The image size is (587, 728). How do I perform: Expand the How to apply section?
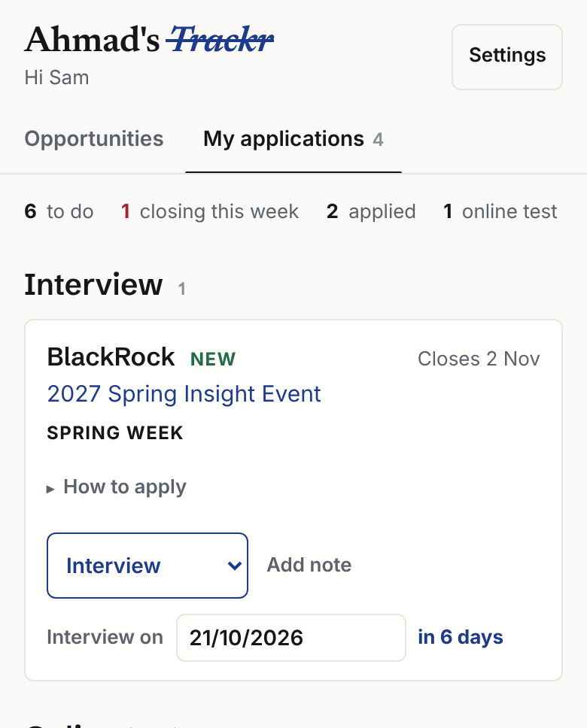tap(117, 487)
